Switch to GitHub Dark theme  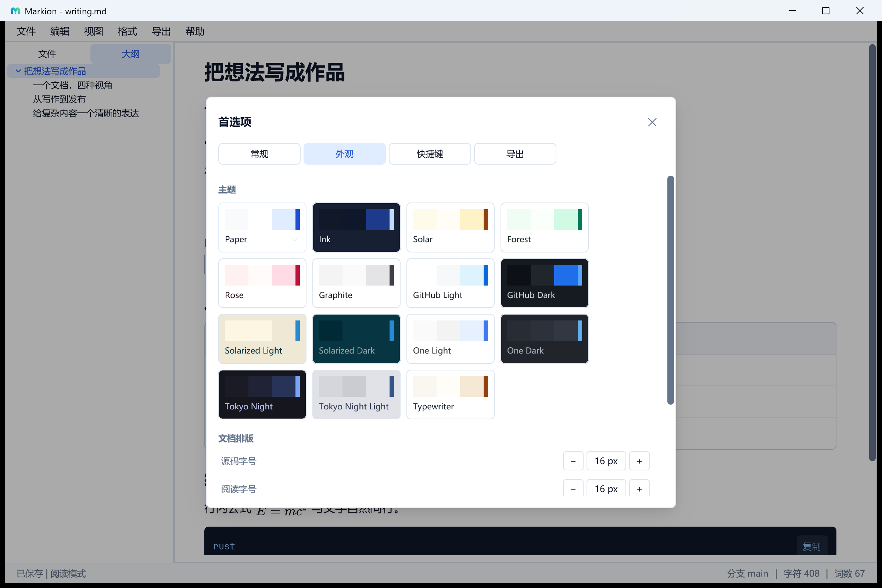click(x=545, y=283)
